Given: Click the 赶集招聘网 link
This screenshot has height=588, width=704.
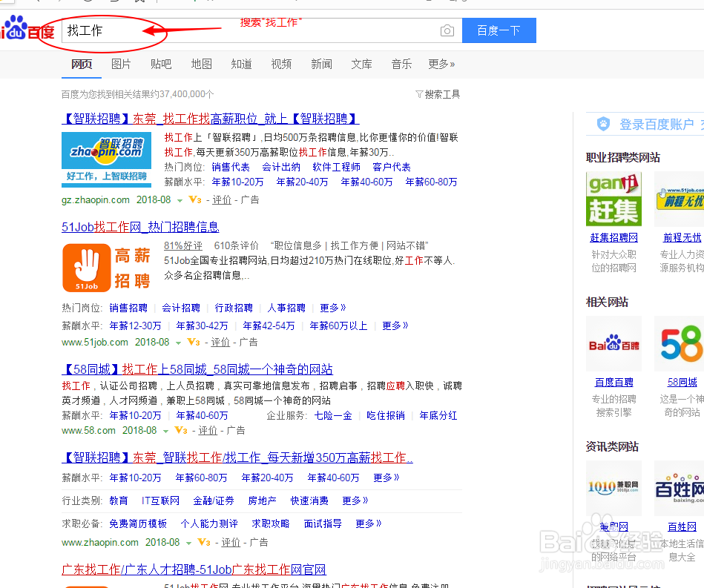Looking at the screenshot, I should (x=613, y=238).
